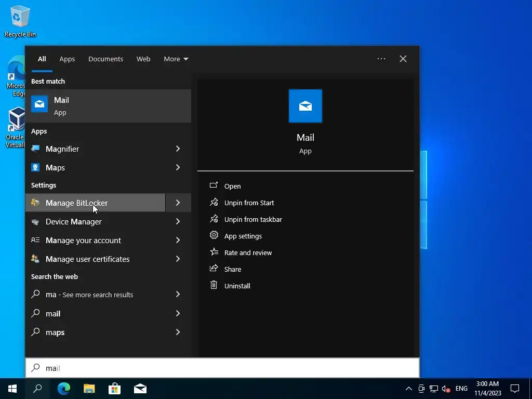Open the Mail best match result

(108, 106)
